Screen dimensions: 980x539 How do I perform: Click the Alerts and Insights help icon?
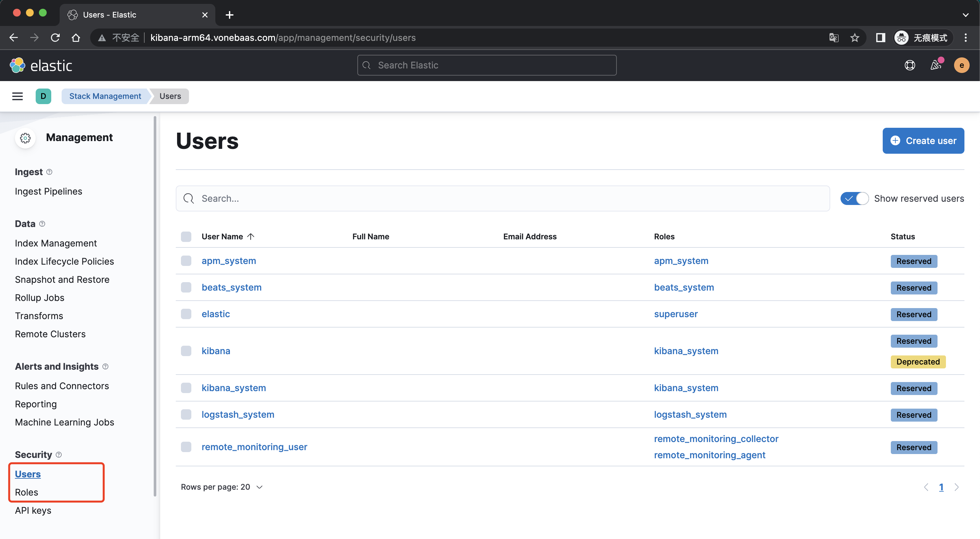pyautogui.click(x=105, y=366)
